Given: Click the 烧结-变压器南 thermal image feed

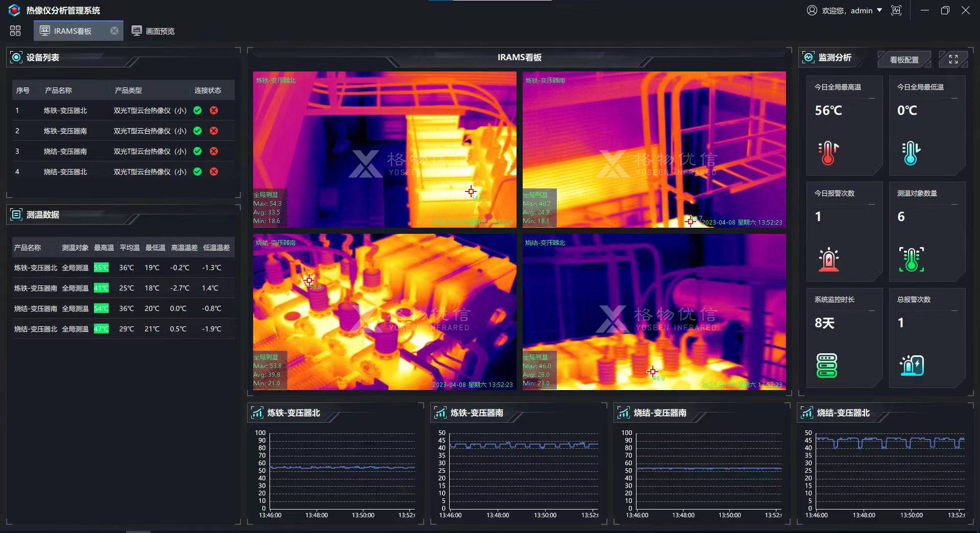Looking at the screenshot, I should (x=384, y=311).
